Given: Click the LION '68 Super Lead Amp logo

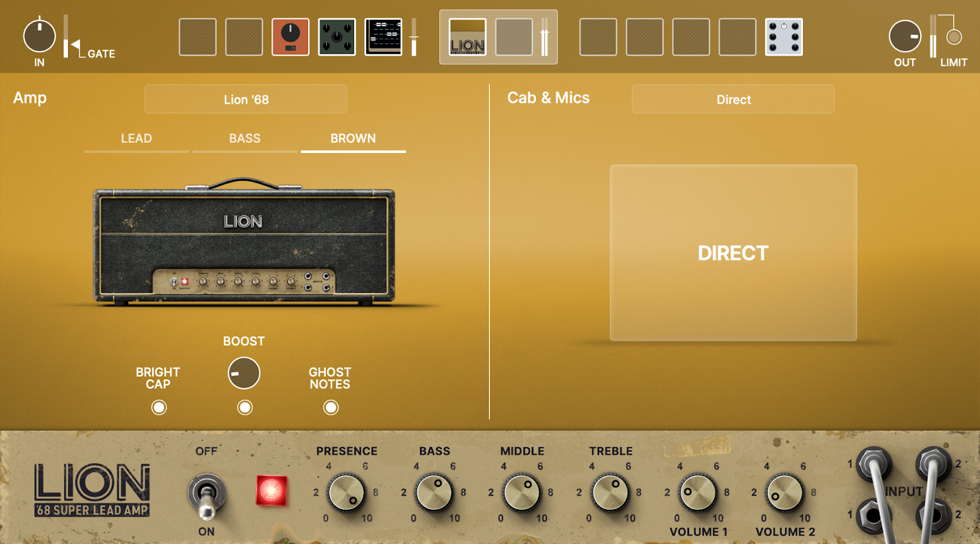Looking at the screenshot, I should [x=92, y=490].
